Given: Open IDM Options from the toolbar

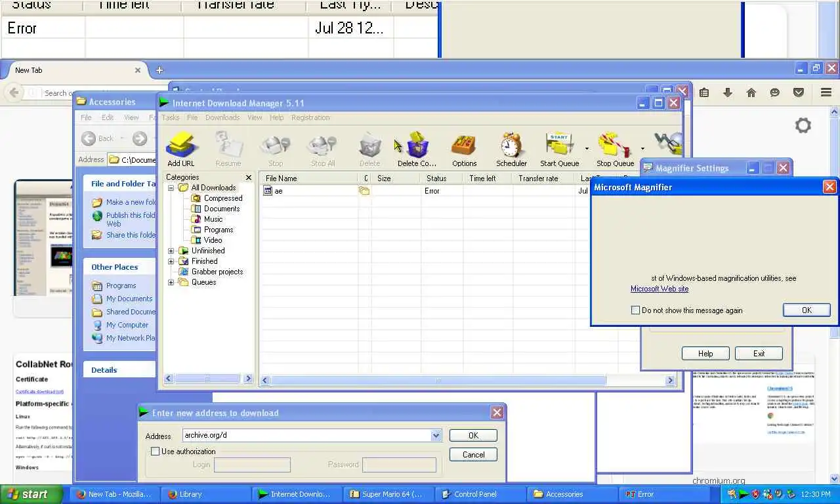Looking at the screenshot, I should pyautogui.click(x=464, y=148).
